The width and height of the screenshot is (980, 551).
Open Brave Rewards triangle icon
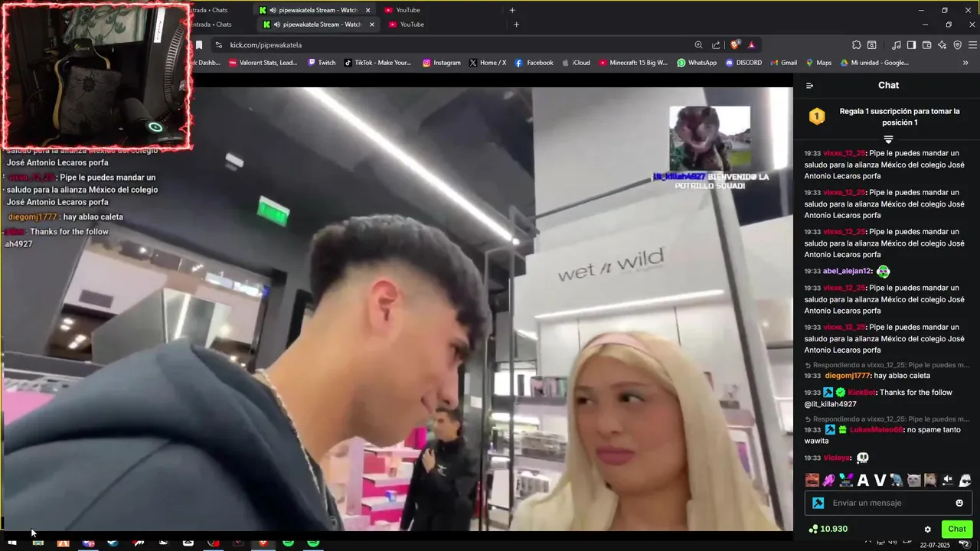point(751,45)
